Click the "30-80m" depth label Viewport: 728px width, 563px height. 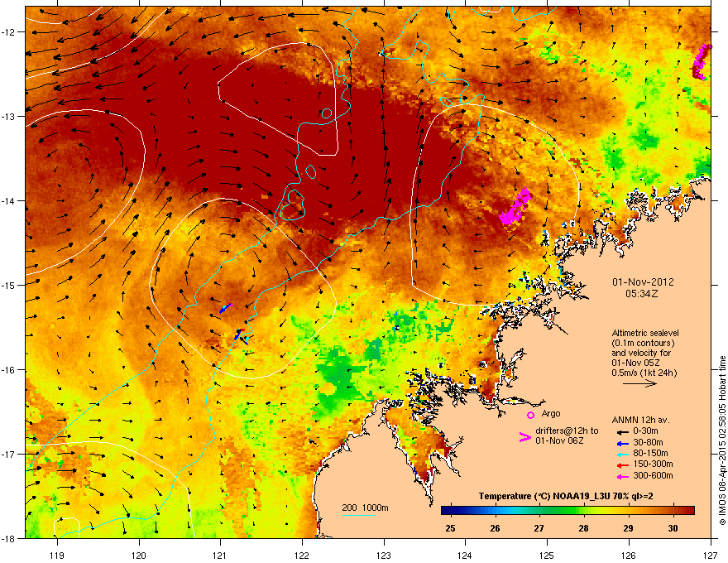pyautogui.click(x=648, y=443)
